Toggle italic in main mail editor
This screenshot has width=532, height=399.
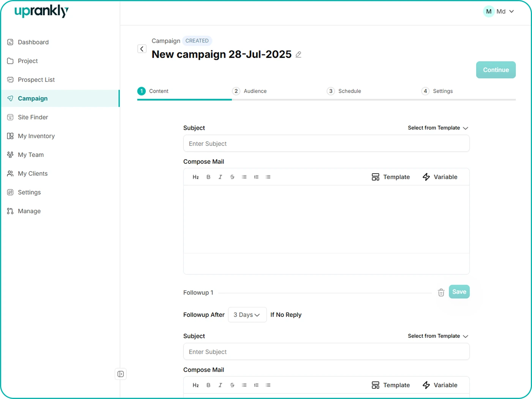click(220, 177)
